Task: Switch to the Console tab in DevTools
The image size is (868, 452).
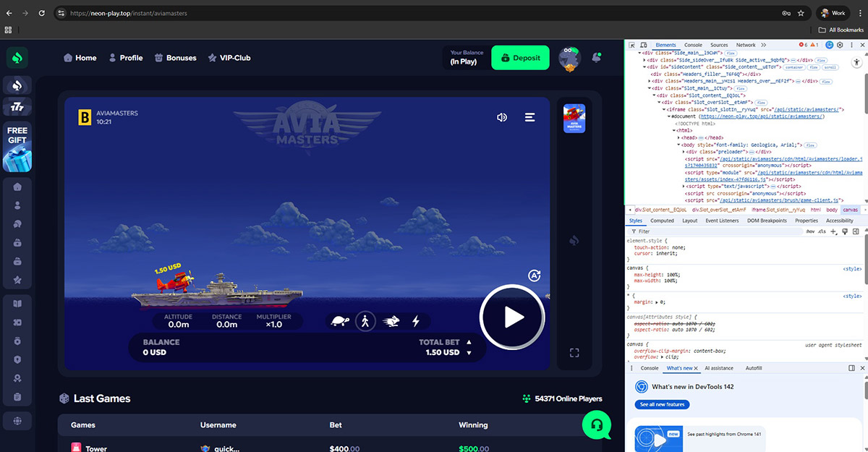Action: [693, 45]
